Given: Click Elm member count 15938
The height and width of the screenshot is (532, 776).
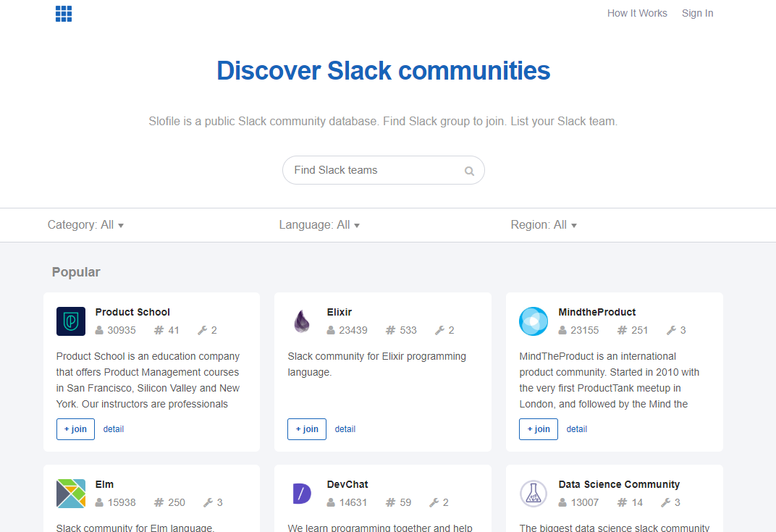Looking at the screenshot, I should pyautogui.click(x=122, y=502).
